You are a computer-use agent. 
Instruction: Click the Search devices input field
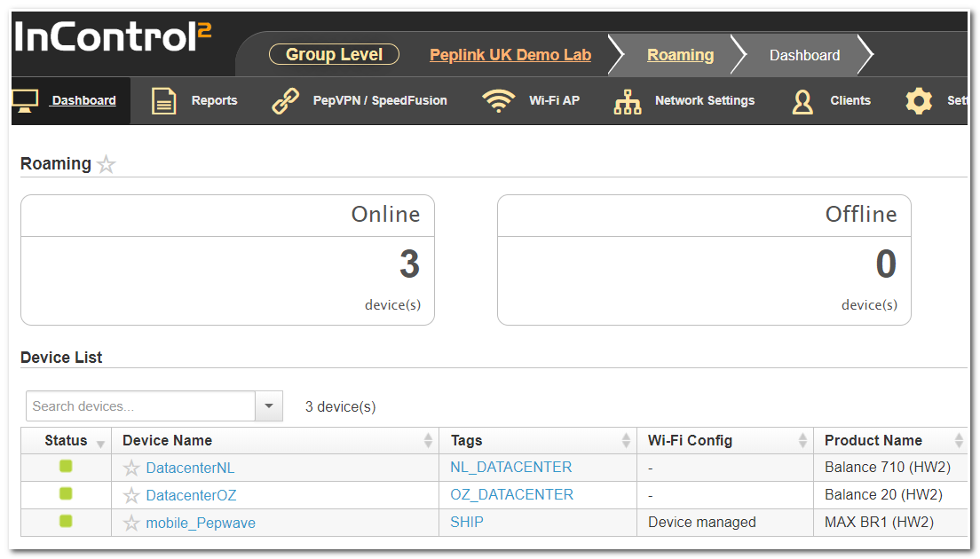pyautogui.click(x=140, y=406)
